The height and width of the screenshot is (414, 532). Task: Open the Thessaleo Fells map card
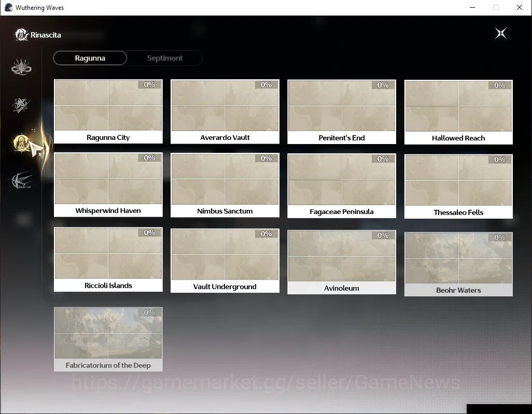(458, 187)
